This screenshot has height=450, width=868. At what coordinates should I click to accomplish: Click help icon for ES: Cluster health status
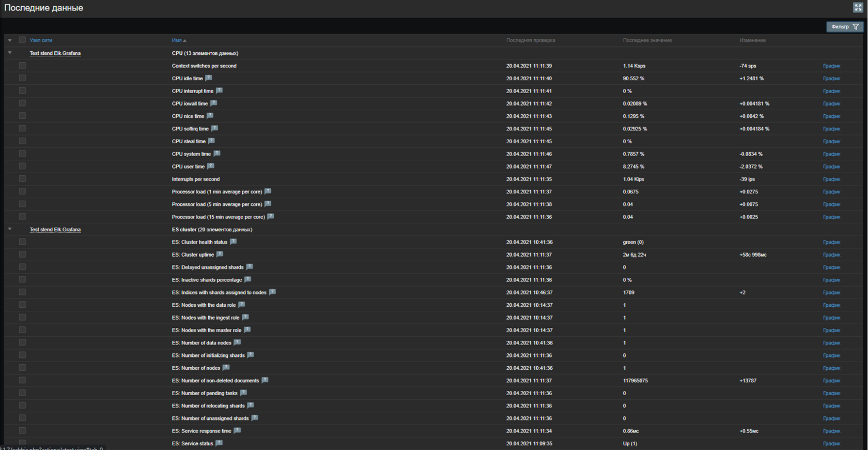pyautogui.click(x=233, y=242)
